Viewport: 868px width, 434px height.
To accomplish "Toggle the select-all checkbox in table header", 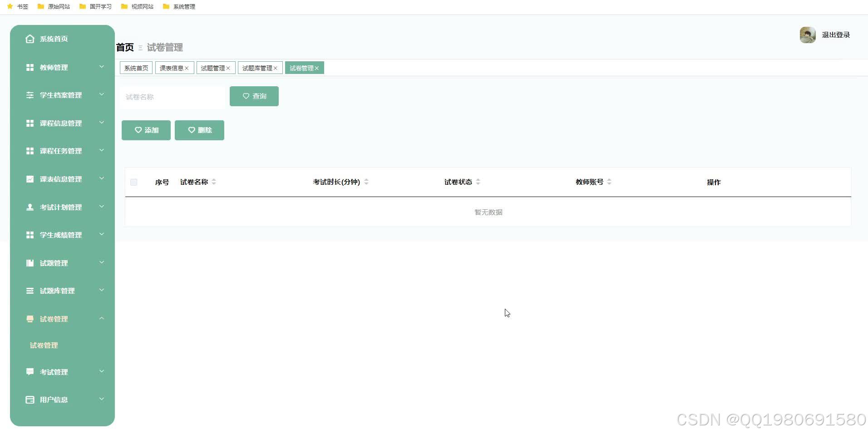I will click(x=133, y=182).
